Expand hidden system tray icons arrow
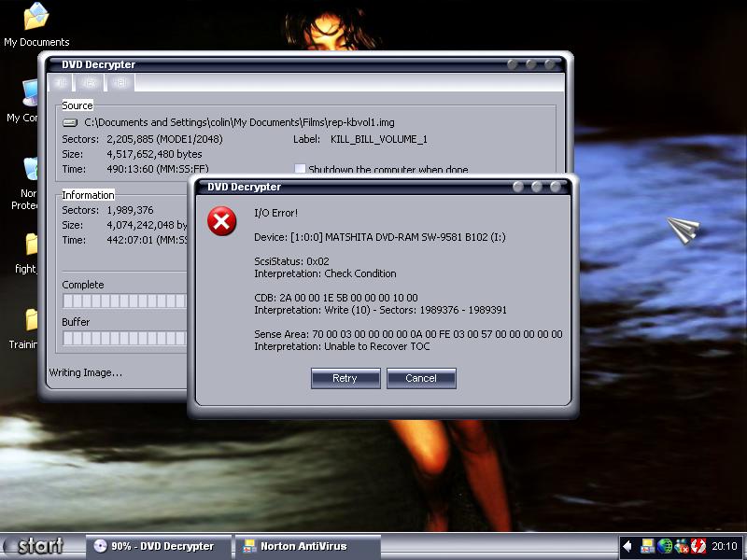747x560 pixels. tap(627, 546)
